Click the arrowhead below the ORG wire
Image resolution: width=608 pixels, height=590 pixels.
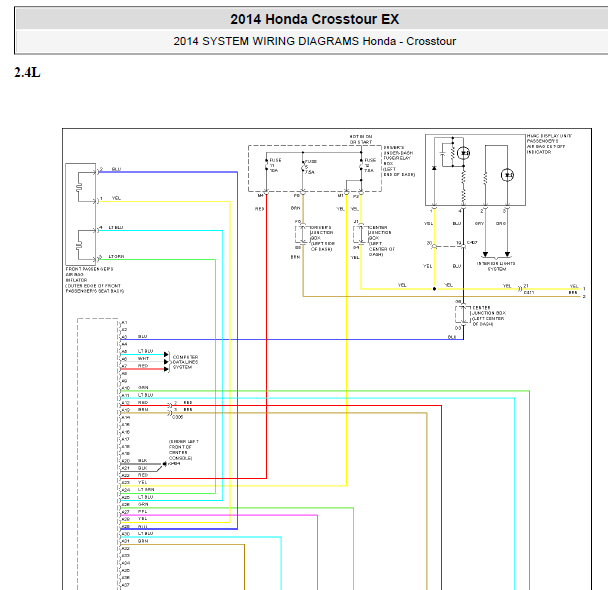[x=507, y=254]
